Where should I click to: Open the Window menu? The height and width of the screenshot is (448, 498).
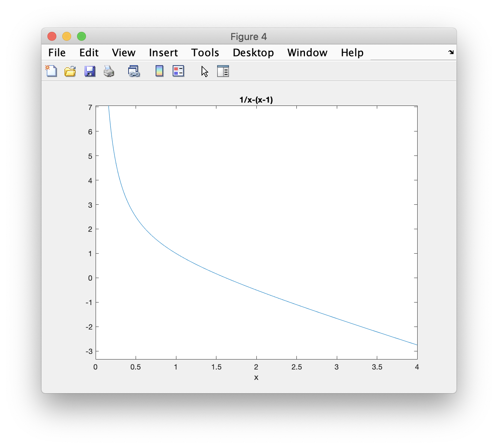pyautogui.click(x=308, y=53)
